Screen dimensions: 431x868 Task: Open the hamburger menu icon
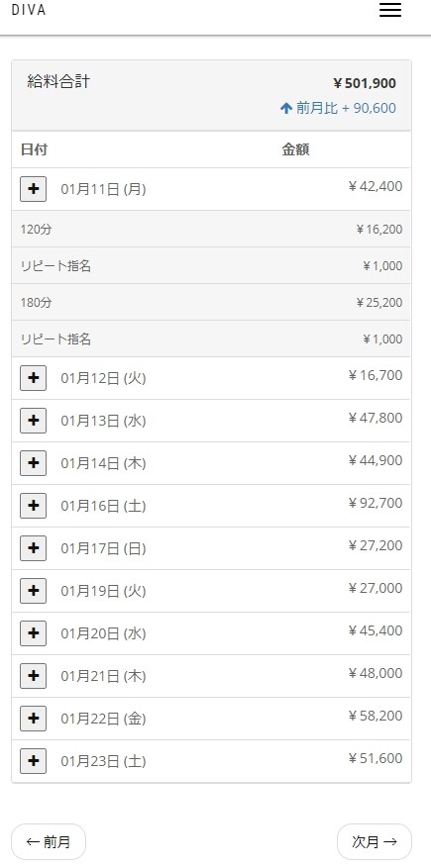(390, 11)
